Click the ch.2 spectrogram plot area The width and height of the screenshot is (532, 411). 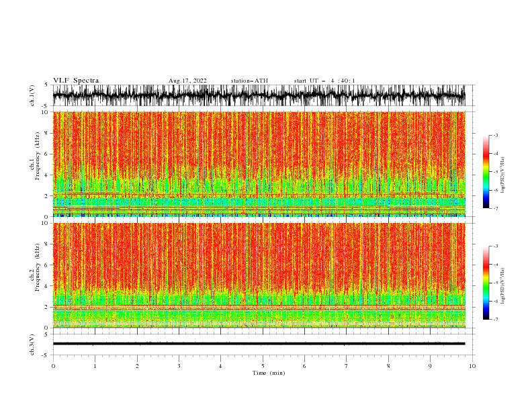point(259,275)
